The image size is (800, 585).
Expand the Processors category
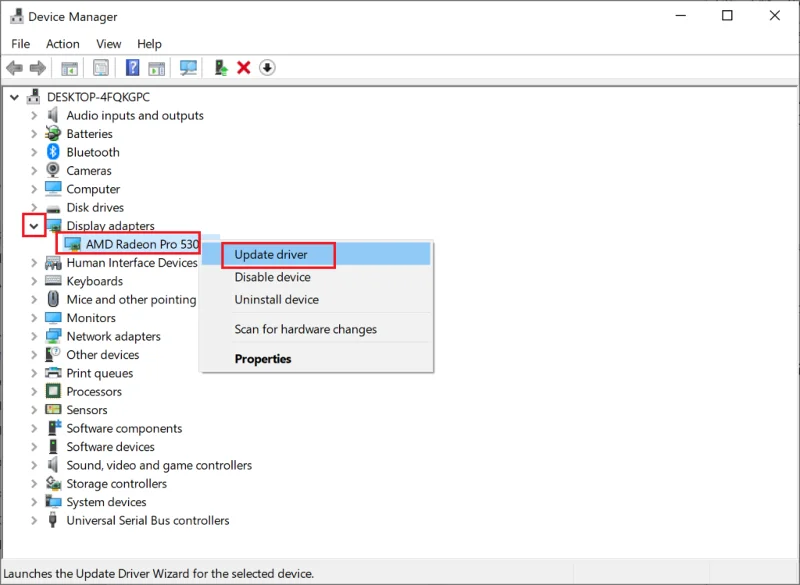(x=34, y=391)
